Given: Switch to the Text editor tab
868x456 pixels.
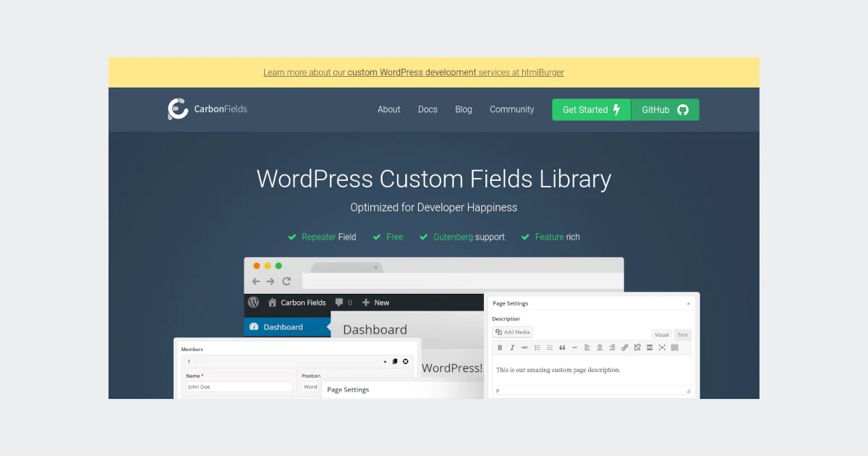Looking at the screenshot, I should click(682, 335).
